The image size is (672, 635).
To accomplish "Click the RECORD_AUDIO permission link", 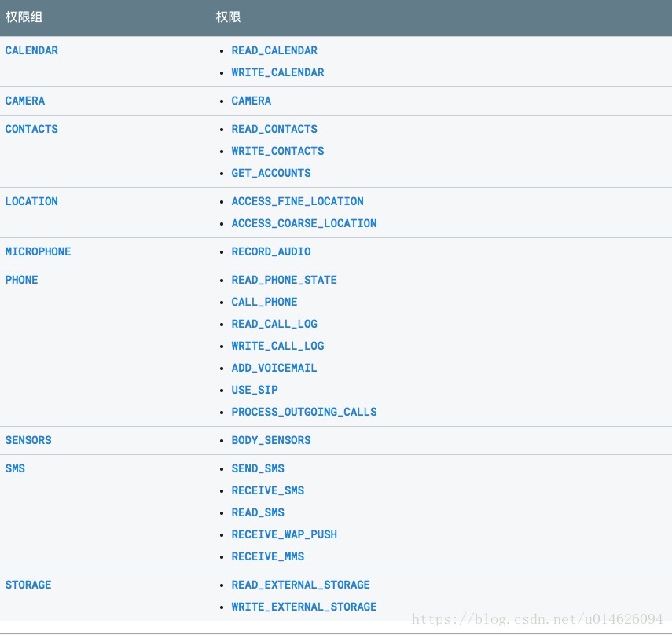I will [271, 251].
